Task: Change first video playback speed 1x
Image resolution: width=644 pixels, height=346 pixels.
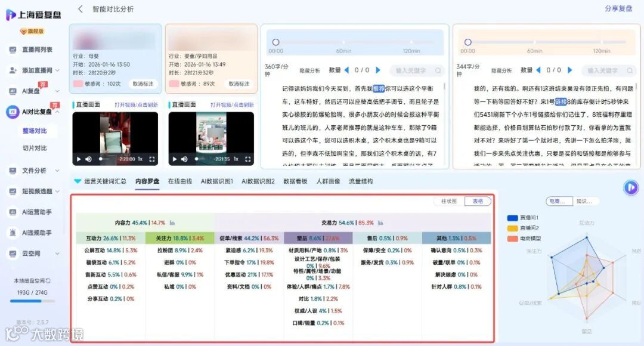Action: click(x=140, y=159)
